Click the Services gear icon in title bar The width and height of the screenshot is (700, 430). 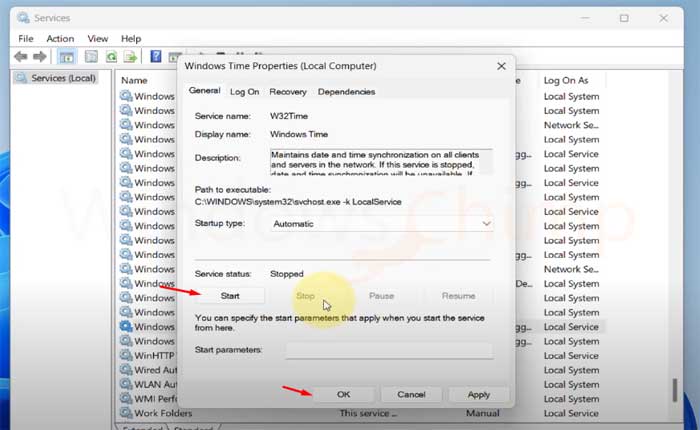[x=23, y=18]
